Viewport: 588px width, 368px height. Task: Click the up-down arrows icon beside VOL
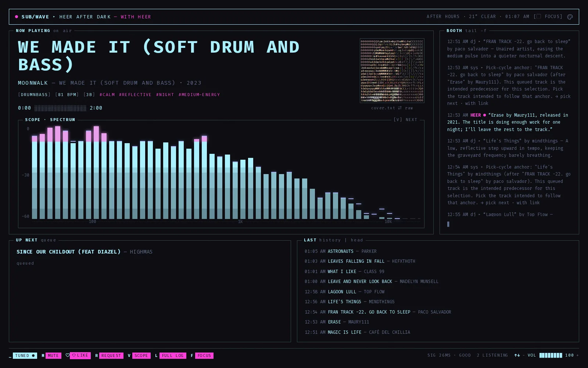517,355
